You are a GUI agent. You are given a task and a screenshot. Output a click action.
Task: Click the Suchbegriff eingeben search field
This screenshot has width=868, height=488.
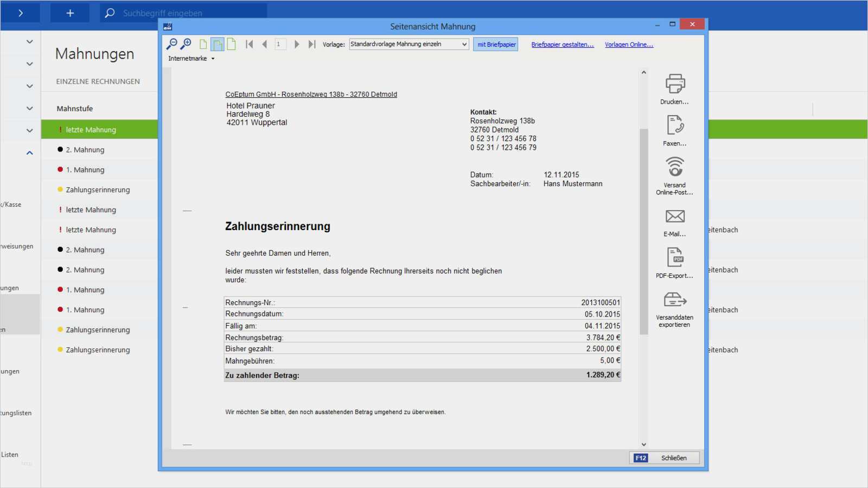pos(183,13)
